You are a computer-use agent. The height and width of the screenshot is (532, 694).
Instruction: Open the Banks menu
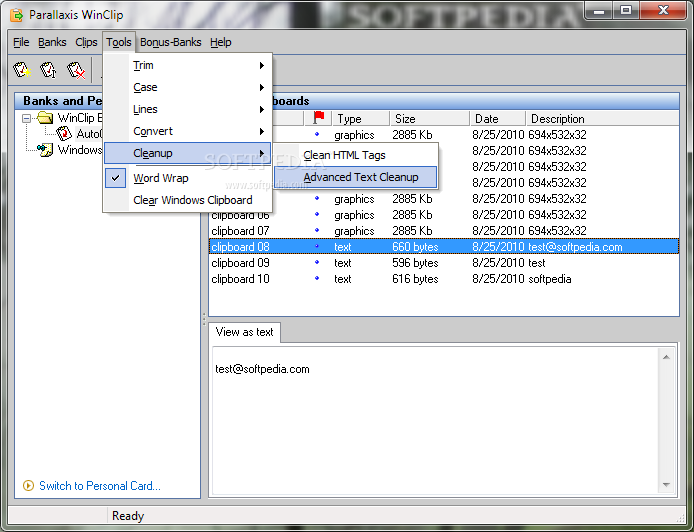point(52,42)
